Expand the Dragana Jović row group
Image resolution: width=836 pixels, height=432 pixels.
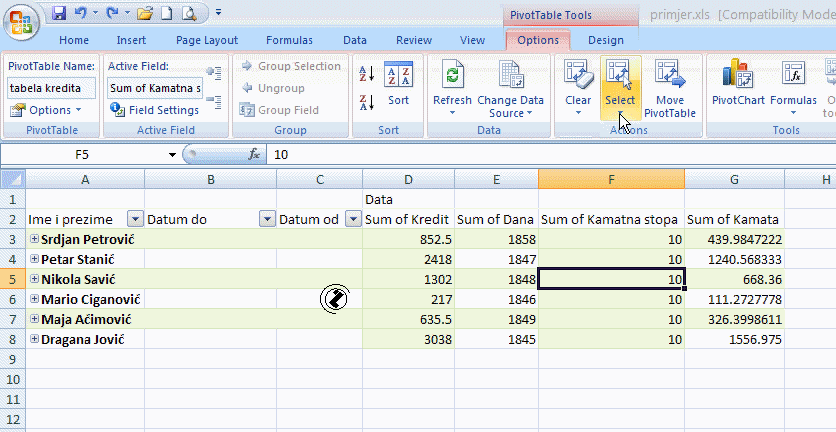(34, 339)
